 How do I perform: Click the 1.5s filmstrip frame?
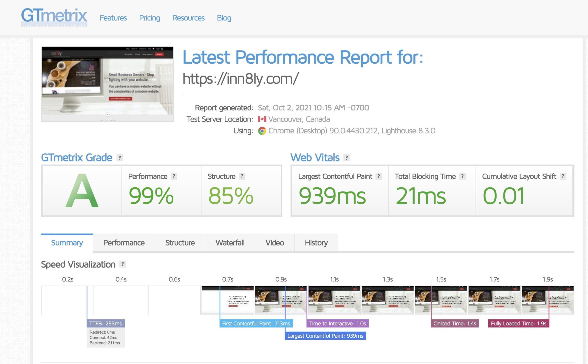click(441, 300)
